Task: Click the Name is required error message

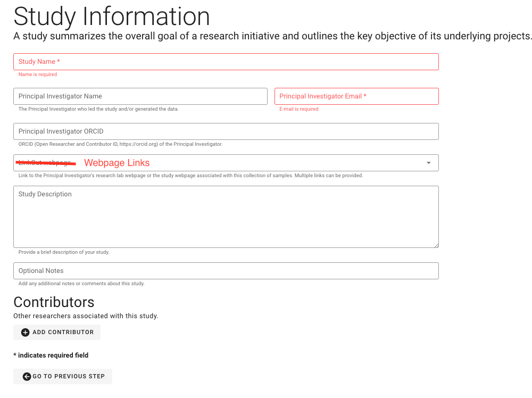Action: (37, 74)
